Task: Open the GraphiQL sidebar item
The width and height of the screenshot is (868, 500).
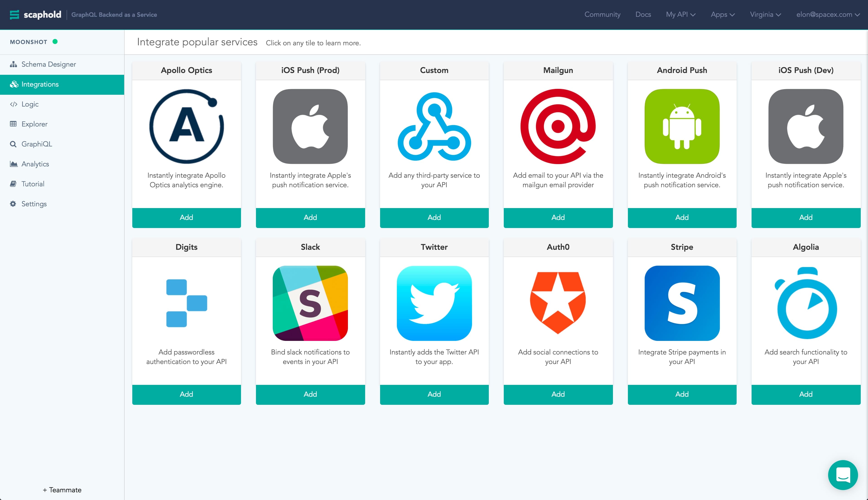Action: tap(37, 144)
